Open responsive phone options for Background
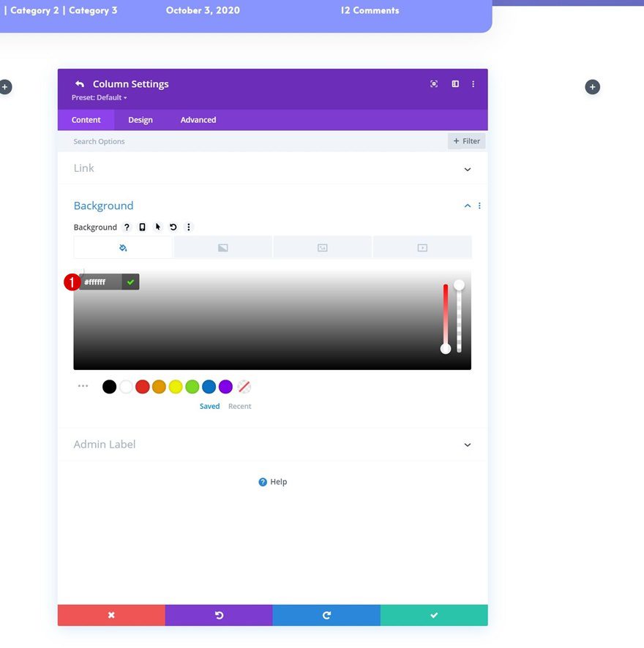This screenshot has height=648, width=644. click(142, 227)
